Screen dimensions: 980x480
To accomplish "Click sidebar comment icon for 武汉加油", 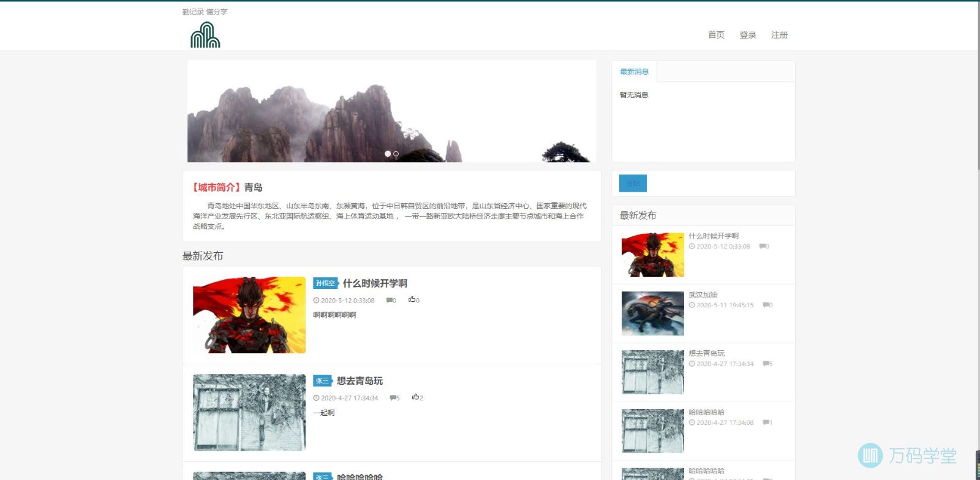I will (766, 306).
